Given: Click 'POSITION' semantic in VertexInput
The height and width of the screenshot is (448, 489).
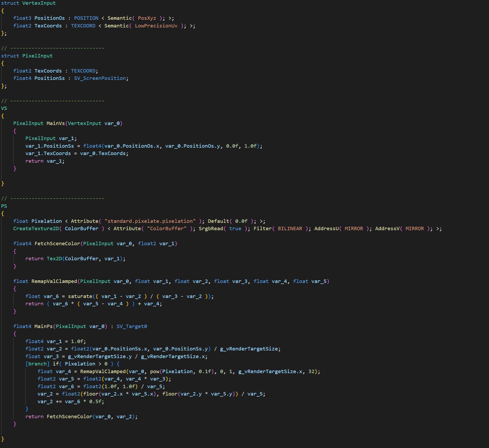Looking at the screenshot, I should 86,18.
